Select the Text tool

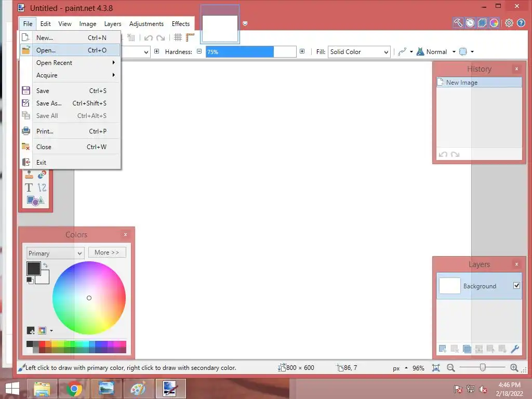click(29, 188)
